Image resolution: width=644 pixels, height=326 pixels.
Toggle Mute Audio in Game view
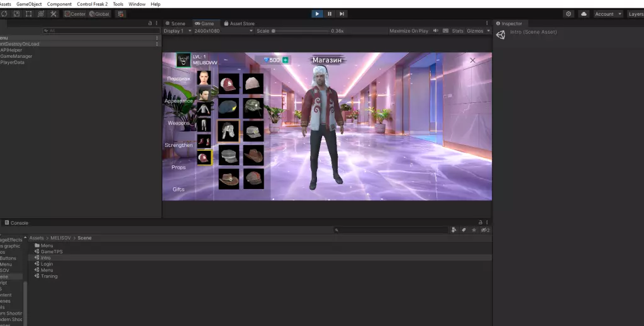point(436,31)
